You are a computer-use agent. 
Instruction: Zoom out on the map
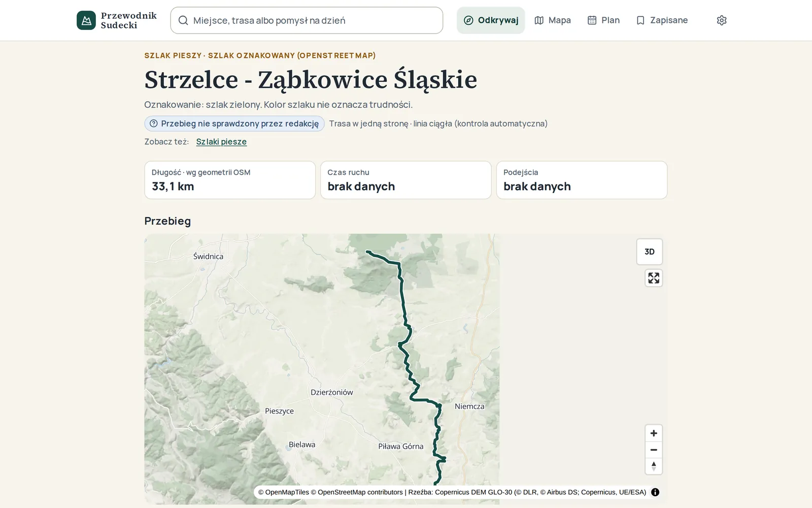point(654,450)
